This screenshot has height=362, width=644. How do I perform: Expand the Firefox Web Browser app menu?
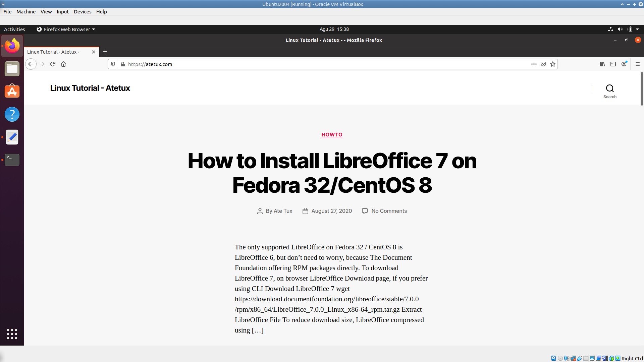[x=66, y=29]
